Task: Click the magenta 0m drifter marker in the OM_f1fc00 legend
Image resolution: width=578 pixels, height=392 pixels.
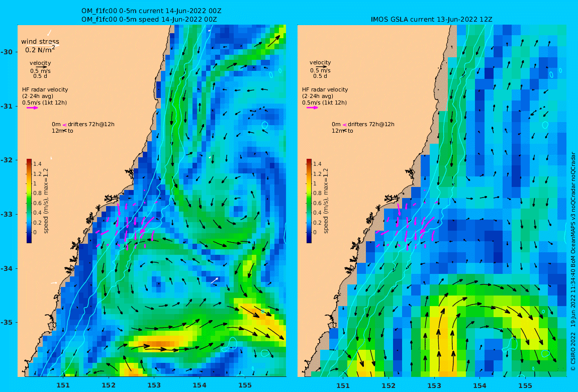Action: [x=64, y=125]
